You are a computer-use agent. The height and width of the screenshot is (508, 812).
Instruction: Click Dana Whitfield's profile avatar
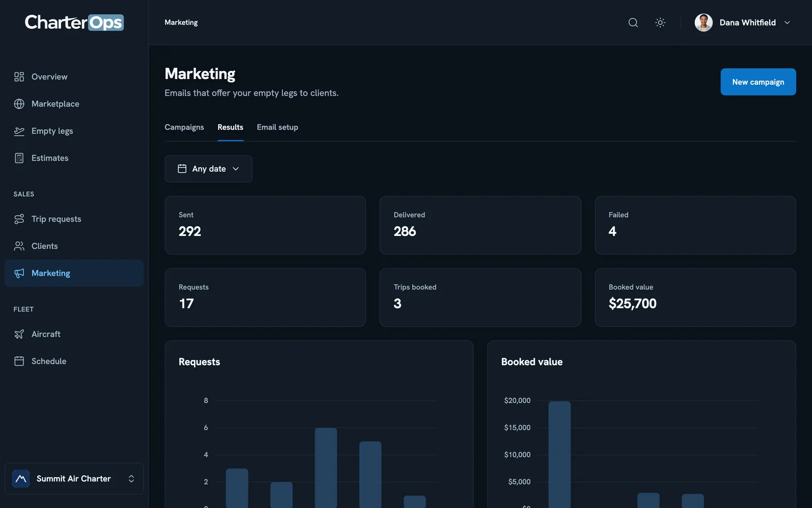click(x=704, y=23)
